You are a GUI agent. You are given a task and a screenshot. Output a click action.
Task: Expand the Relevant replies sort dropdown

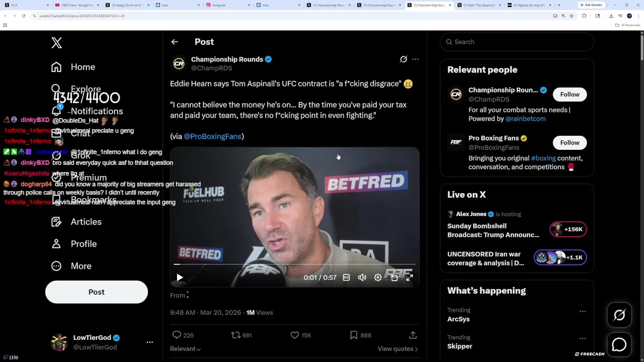tap(186, 349)
